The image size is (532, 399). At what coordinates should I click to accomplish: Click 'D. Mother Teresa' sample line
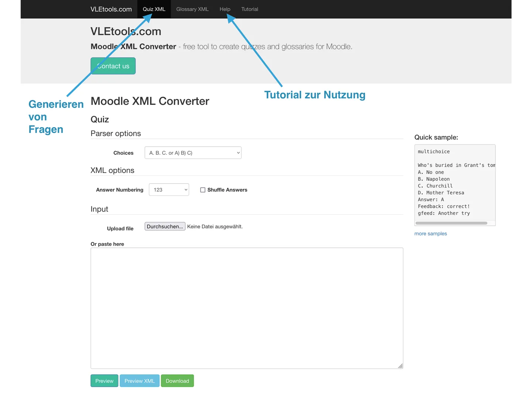coord(441,193)
